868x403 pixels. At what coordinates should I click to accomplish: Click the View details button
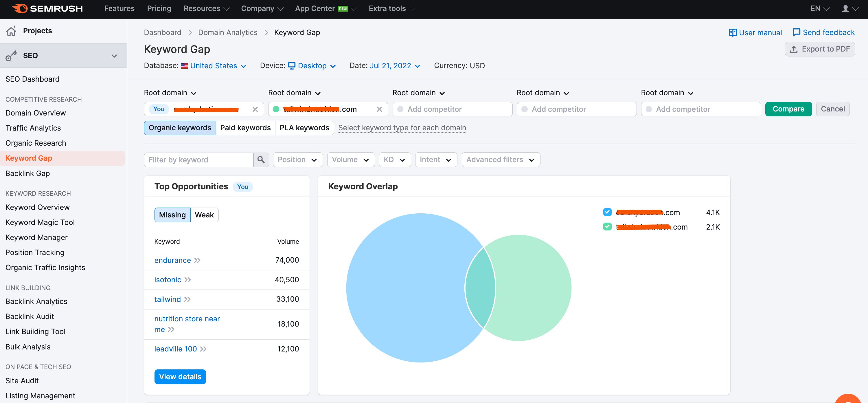click(180, 377)
